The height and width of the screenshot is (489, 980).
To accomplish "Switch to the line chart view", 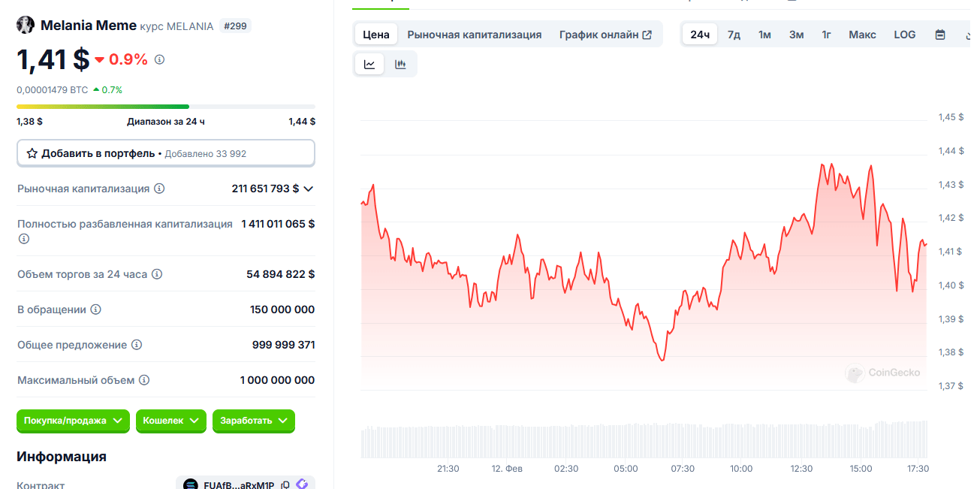I will pyautogui.click(x=369, y=64).
